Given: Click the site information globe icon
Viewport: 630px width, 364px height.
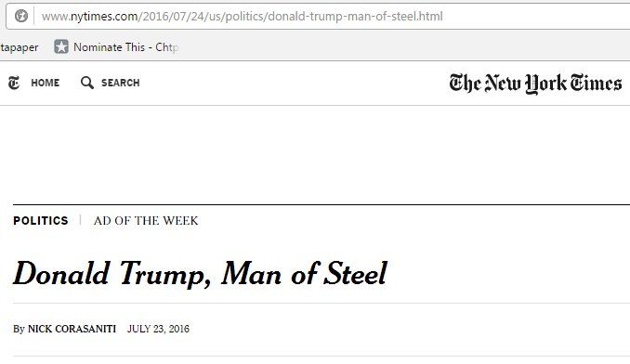Looking at the screenshot, I should [20, 16].
